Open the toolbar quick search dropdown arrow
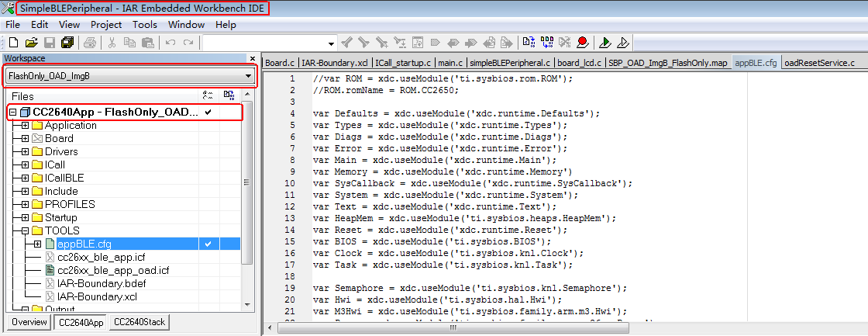Screen dimensions: 868x336 pyautogui.click(x=332, y=43)
